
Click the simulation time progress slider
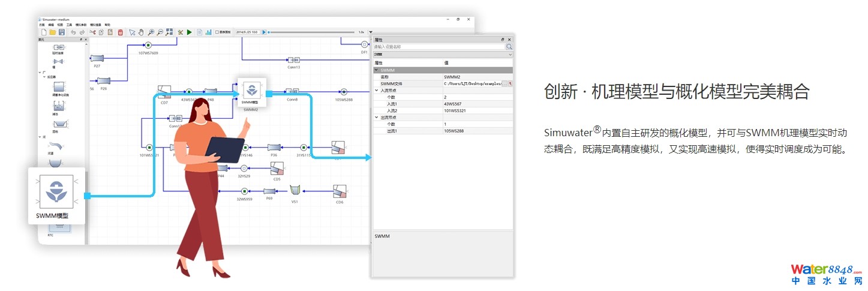pyautogui.click(x=312, y=32)
